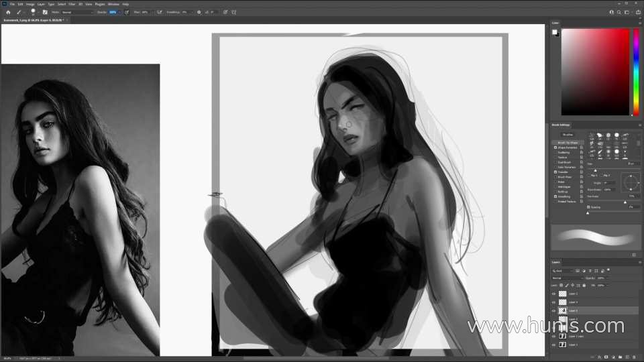Click the delete layer trash icon
Image resolution: width=644 pixels, height=362 pixels.
634,357
